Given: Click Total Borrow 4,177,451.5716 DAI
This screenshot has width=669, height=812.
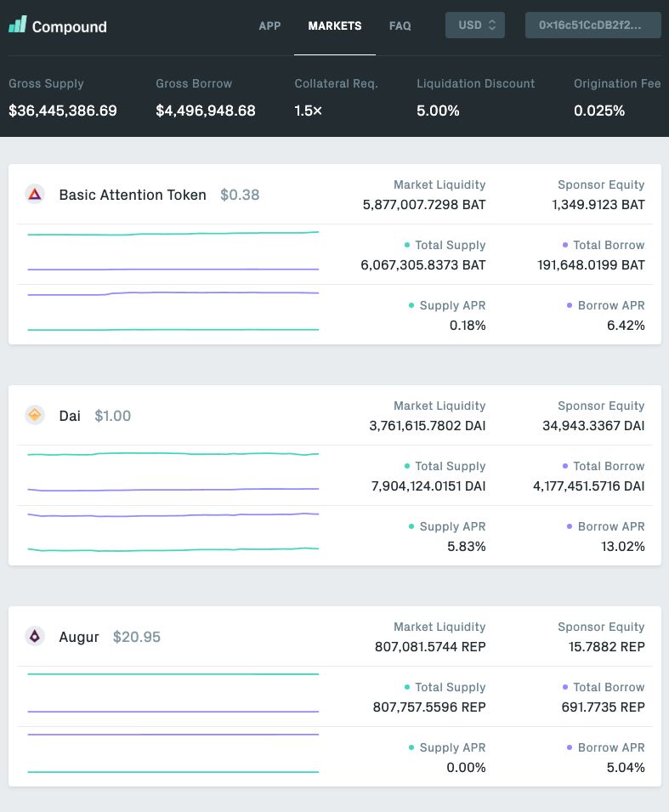Looking at the screenshot, I should tap(589, 486).
